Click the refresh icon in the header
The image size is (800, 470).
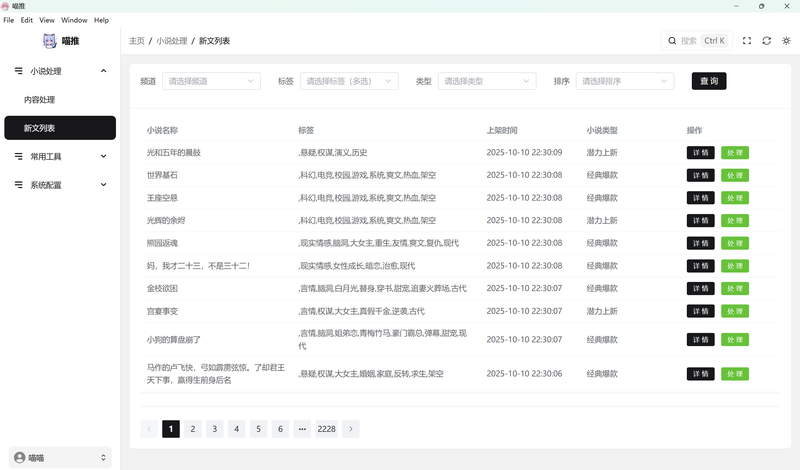click(766, 41)
